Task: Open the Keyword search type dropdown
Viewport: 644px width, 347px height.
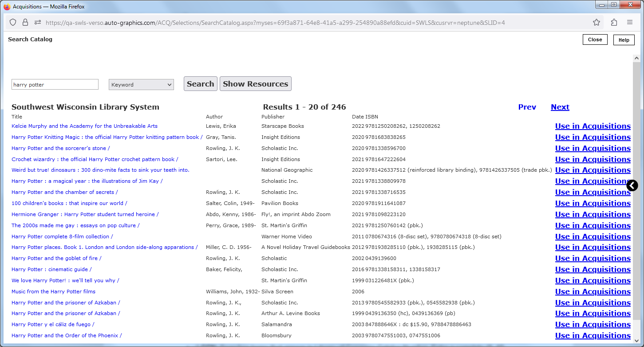Action: [x=141, y=84]
